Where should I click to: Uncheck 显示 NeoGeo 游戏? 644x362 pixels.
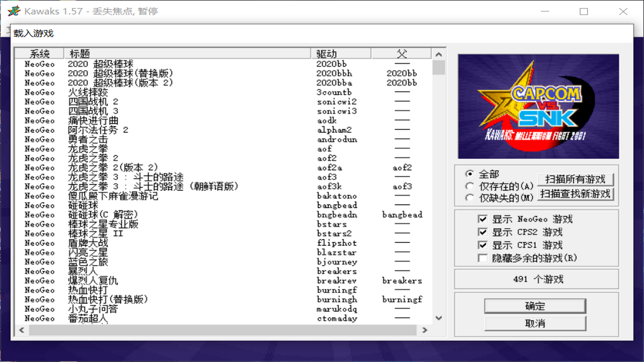click(x=483, y=219)
